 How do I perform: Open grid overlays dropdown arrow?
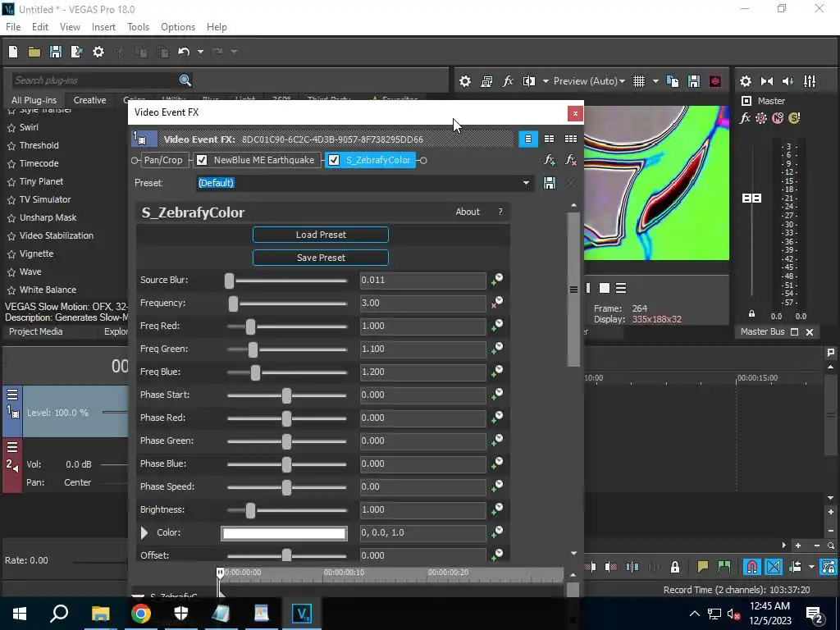(x=655, y=81)
